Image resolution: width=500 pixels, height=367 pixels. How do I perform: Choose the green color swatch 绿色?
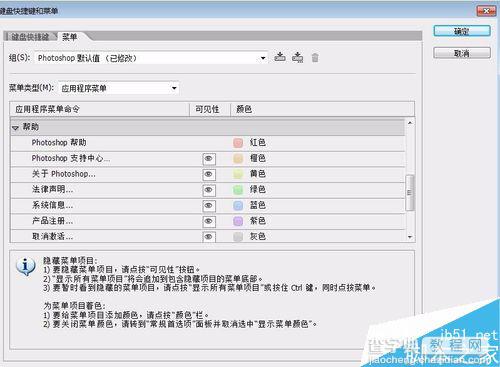tap(238, 190)
